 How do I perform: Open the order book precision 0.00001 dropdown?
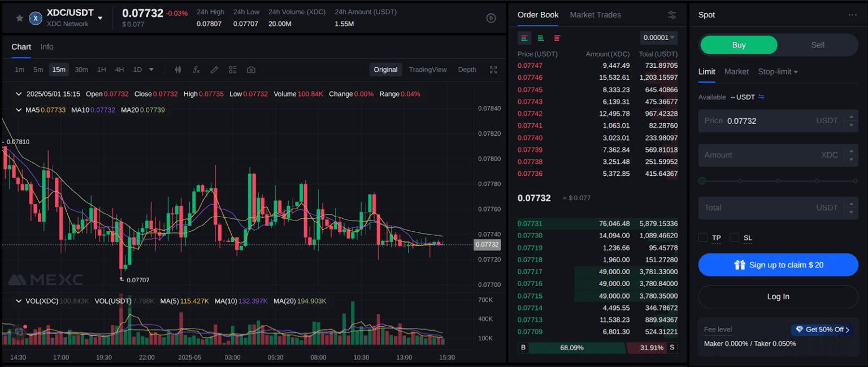(658, 37)
